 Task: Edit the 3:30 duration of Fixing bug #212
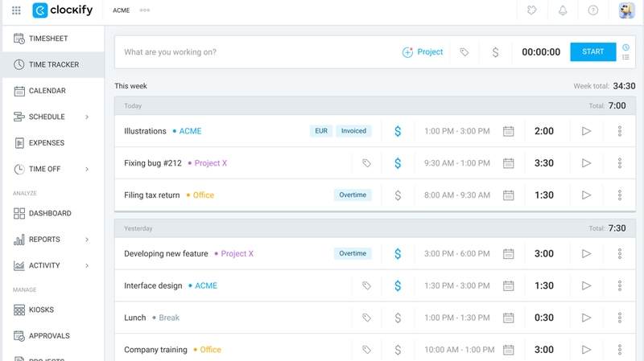[x=544, y=163]
